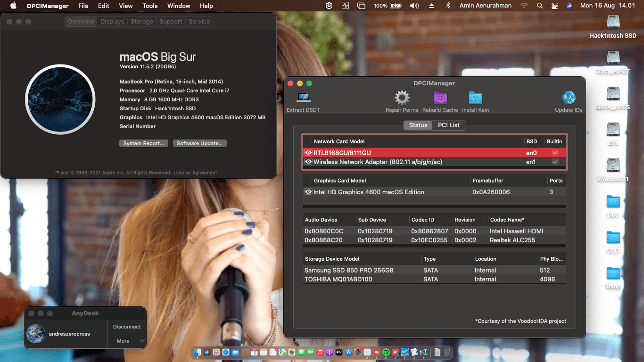
Task: Click eye icon beside RTL8168GU/8111GU
Action: (x=308, y=153)
